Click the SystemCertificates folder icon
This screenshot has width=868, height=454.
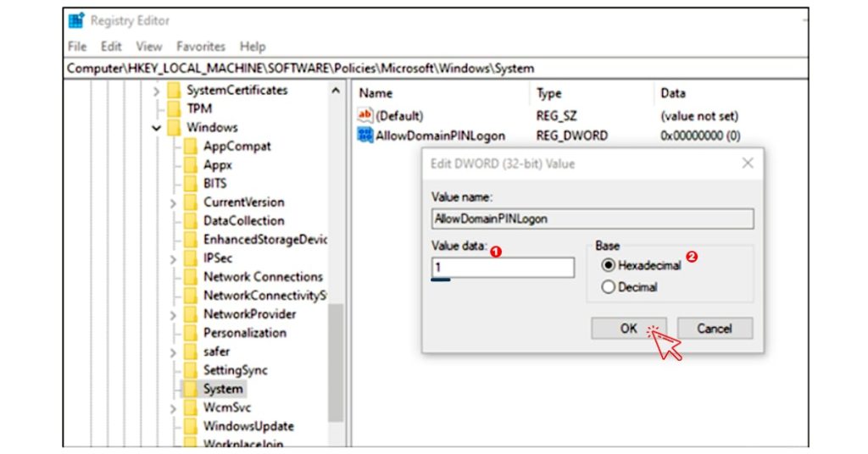pyautogui.click(x=174, y=90)
